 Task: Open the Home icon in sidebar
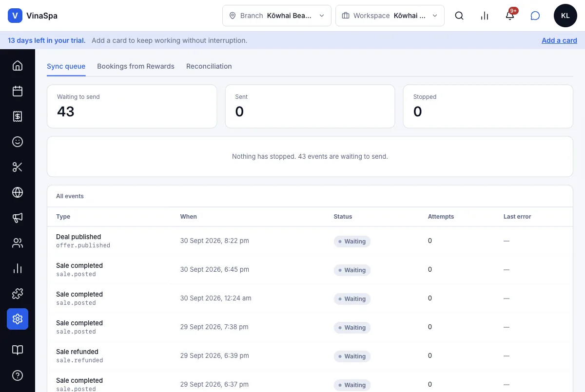point(18,66)
